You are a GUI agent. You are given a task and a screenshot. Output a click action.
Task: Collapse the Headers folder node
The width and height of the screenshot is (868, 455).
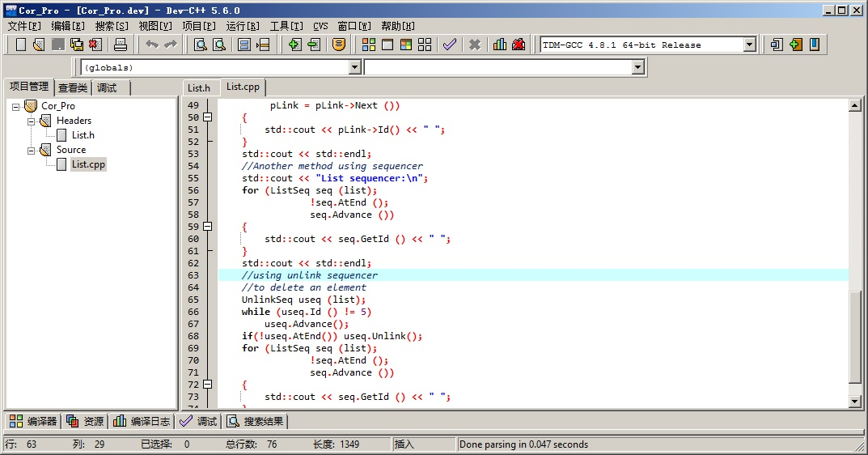31,121
